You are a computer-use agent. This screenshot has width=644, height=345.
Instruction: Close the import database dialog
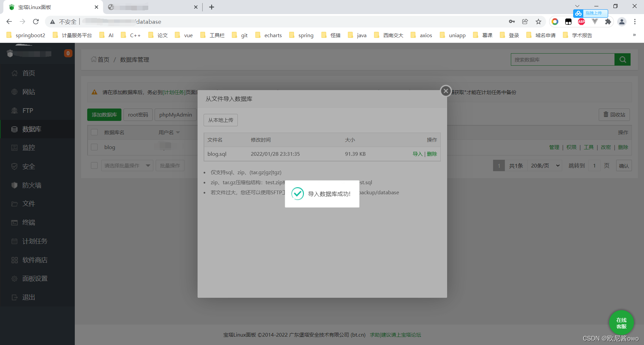click(x=445, y=91)
